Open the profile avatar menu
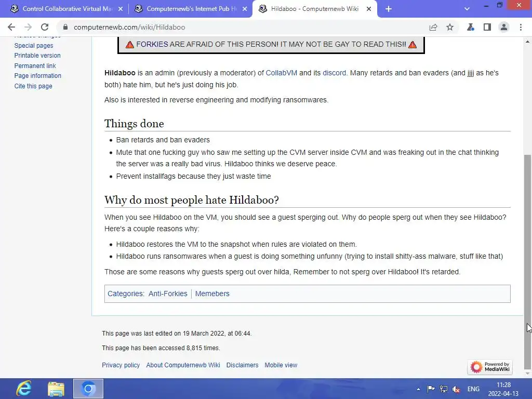Image resolution: width=532 pixels, height=399 pixels. [x=504, y=27]
